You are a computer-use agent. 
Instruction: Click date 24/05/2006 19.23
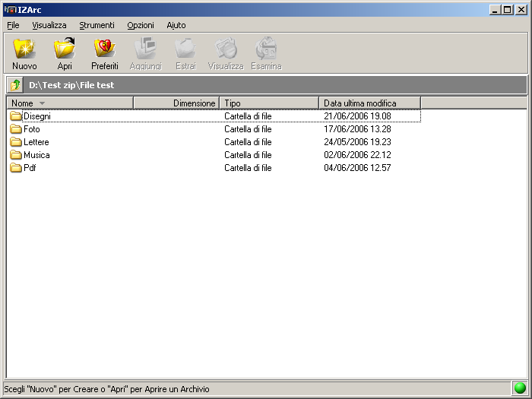click(357, 142)
